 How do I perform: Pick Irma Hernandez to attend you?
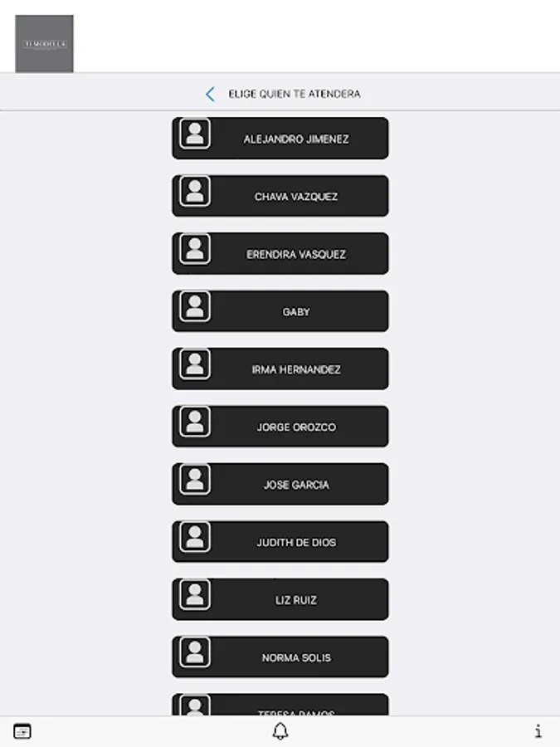pos(280,369)
